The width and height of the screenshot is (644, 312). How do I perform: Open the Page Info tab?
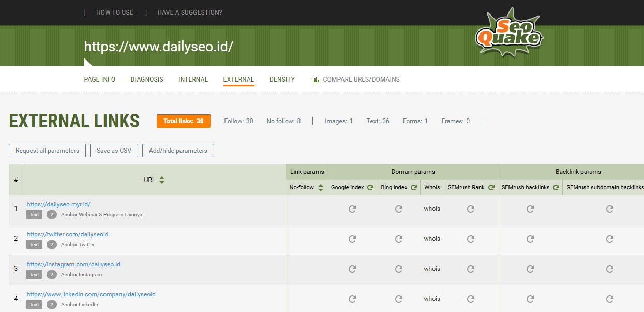click(x=100, y=79)
